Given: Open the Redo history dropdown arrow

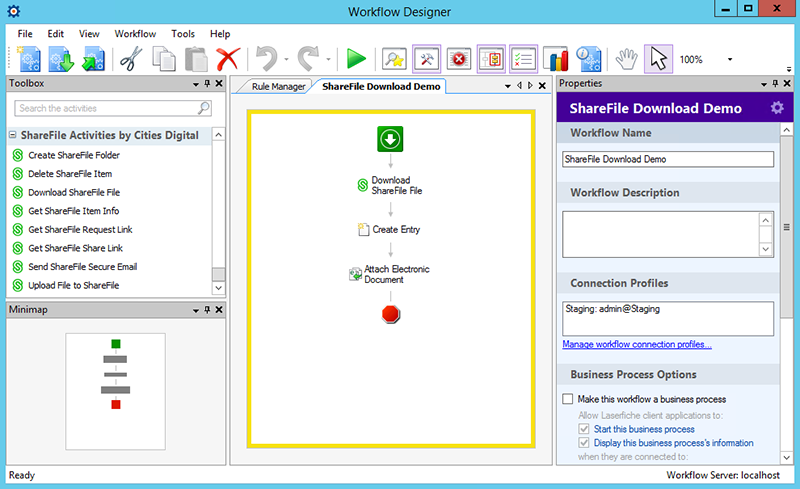Looking at the screenshot, I should coord(328,59).
